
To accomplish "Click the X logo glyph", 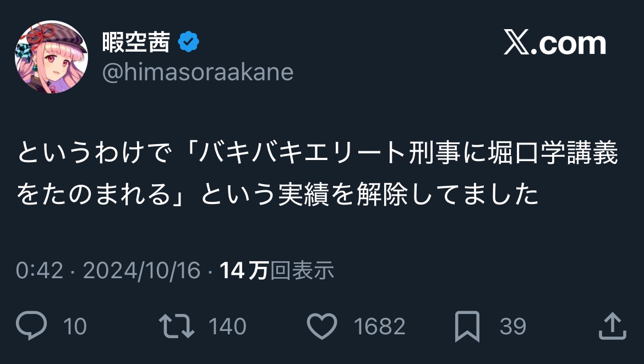I will [516, 44].
